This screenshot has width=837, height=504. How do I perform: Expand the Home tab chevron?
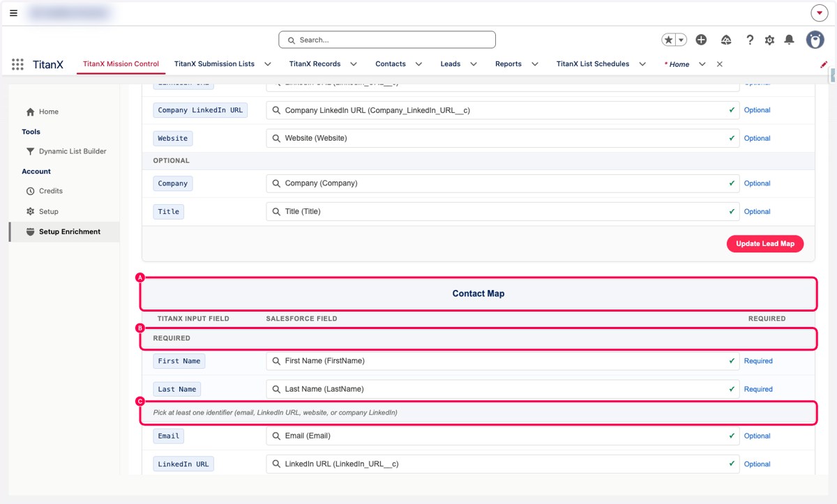click(702, 64)
